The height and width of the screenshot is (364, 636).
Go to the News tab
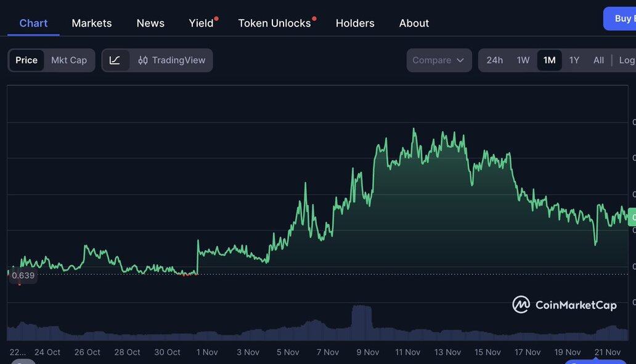pyautogui.click(x=150, y=23)
